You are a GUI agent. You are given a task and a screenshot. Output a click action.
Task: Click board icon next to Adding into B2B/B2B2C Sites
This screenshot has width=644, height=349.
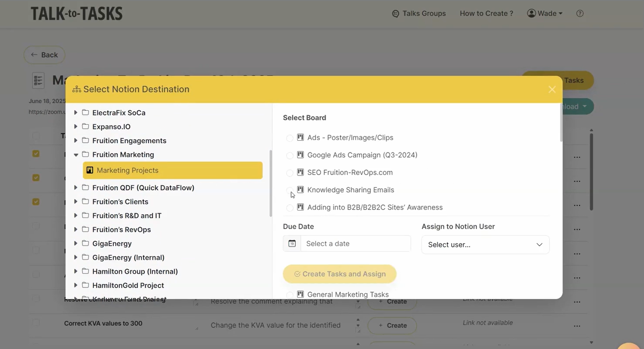click(300, 207)
